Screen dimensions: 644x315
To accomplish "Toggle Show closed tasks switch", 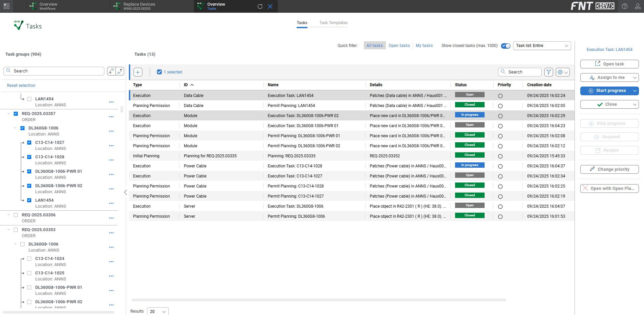I will click(505, 46).
